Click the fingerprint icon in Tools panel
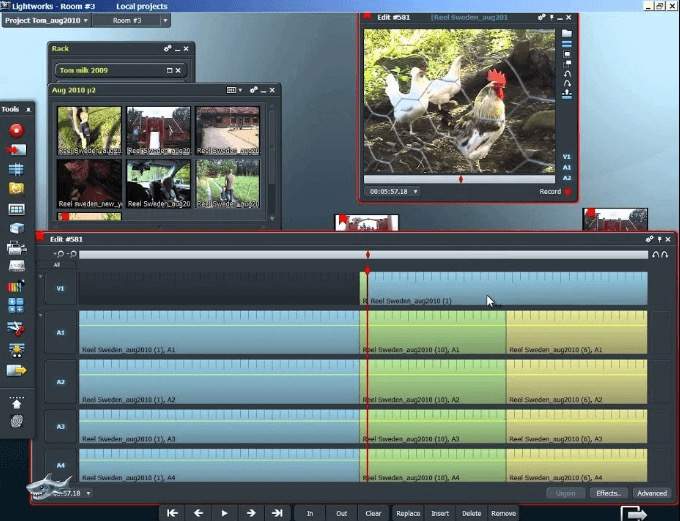This screenshot has height=521, width=680. tap(16, 421)
